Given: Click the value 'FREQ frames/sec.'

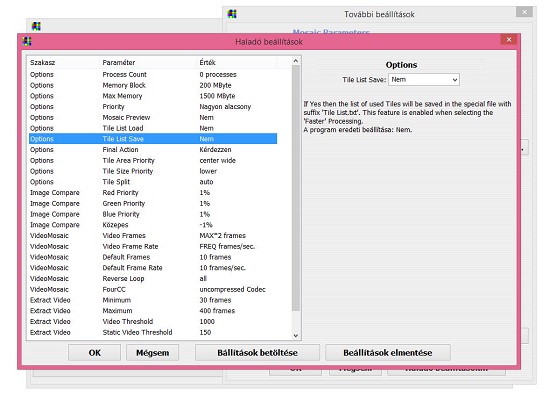Looking at the screenshot, I should [x=227, y=246].
